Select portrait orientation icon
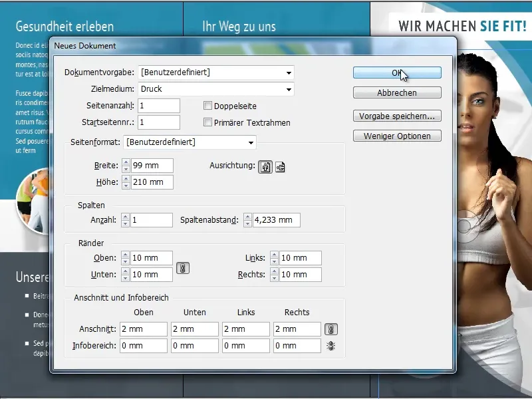The image size is (532, 399). point(265,167)
